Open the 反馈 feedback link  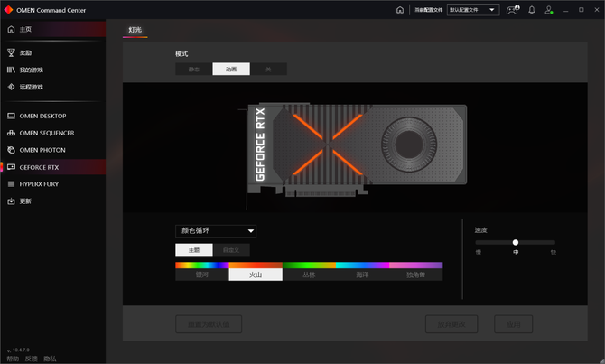pos(32,359)
